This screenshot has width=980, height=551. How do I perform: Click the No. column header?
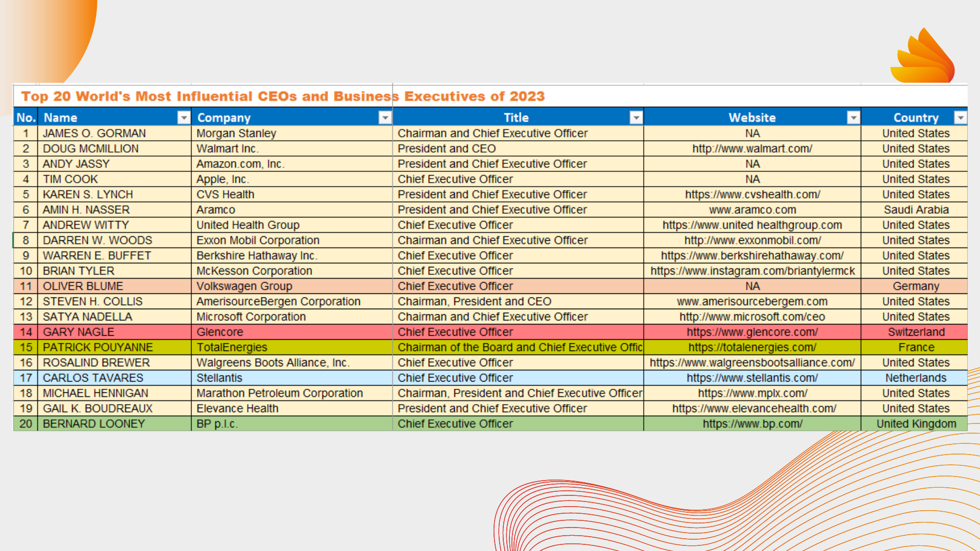pyautogui.click(x=26, y=118)
